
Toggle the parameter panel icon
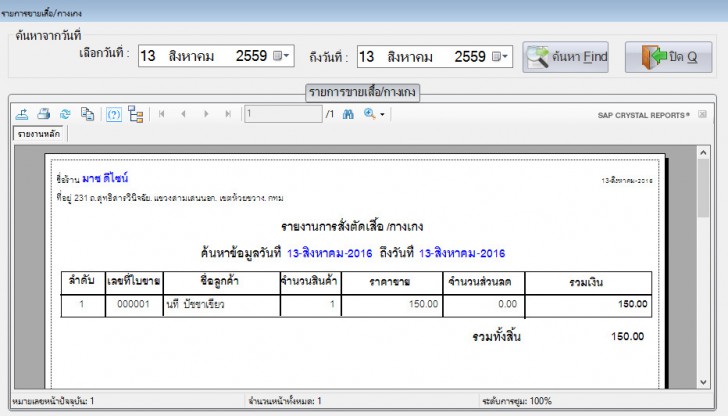[x=114, y=114]
